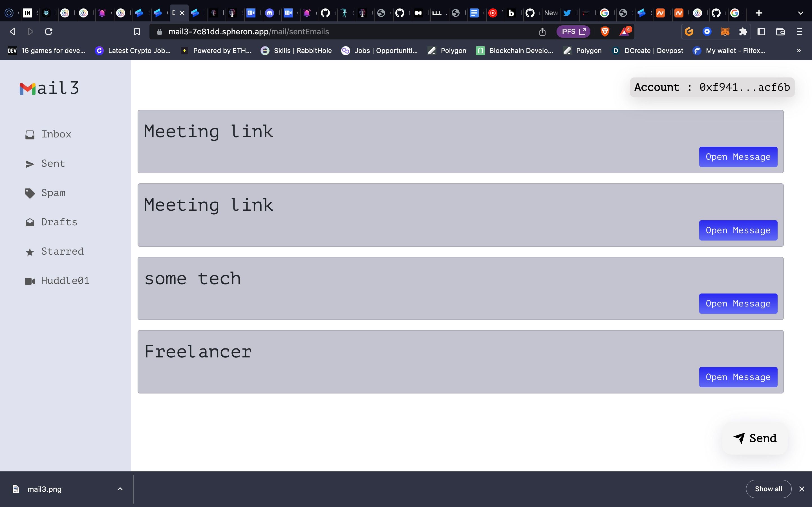Click the Send arrow icon
The image size is (812, 507).
tap(739, 437)
